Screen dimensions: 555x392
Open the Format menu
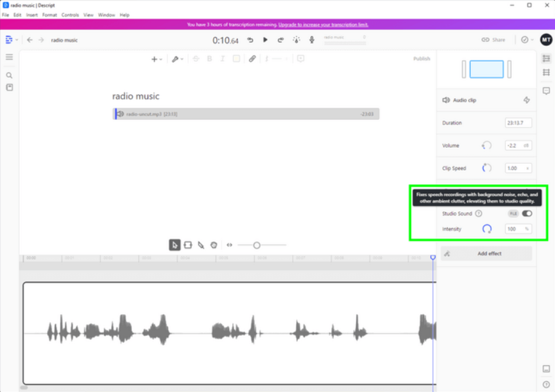tap(49, 14)
